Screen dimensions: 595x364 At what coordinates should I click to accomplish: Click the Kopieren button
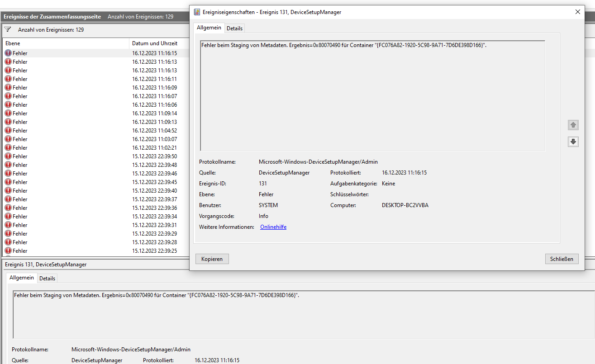point(212,259)
